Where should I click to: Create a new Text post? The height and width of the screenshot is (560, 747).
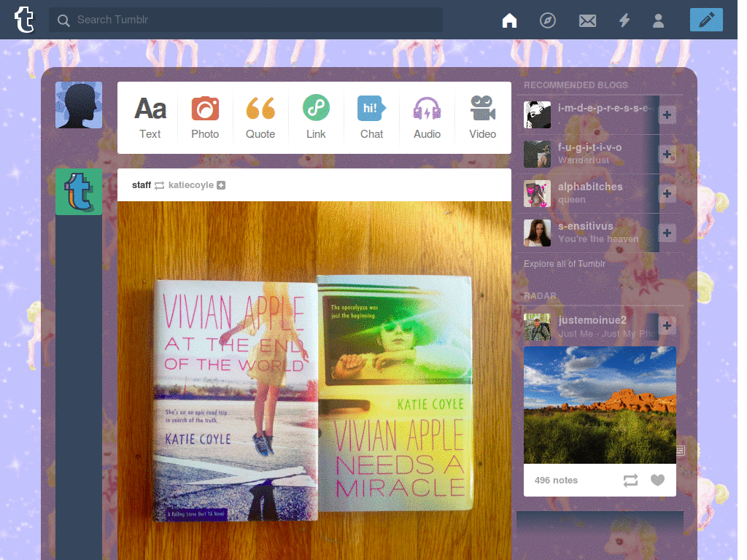click(x=150, y=117)
